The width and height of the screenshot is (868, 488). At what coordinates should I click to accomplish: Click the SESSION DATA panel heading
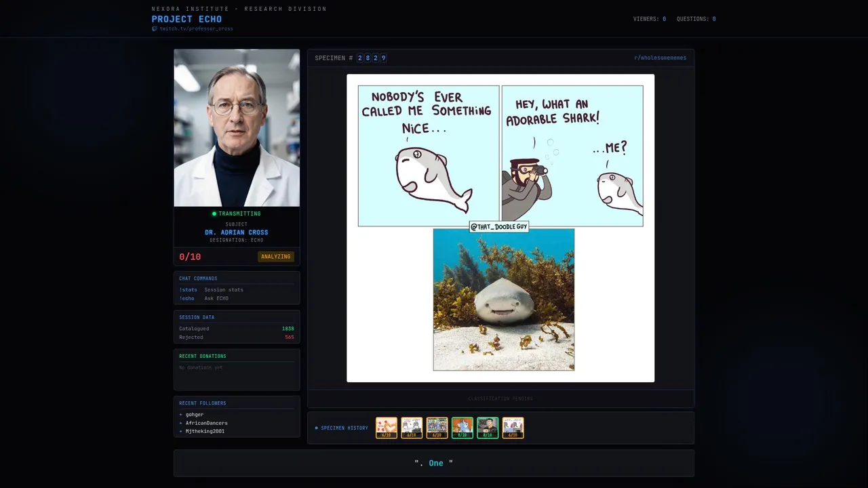tap(197, 317)
